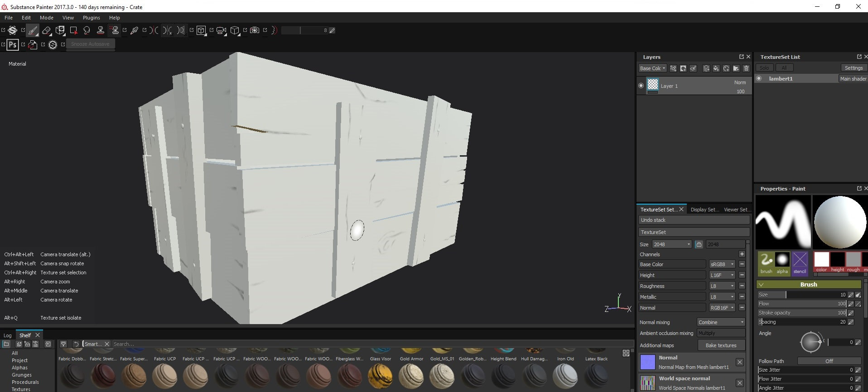Toggle pen pressure for brush Size
Viewport: 868px width, 392px height.
tap(851, 295)
